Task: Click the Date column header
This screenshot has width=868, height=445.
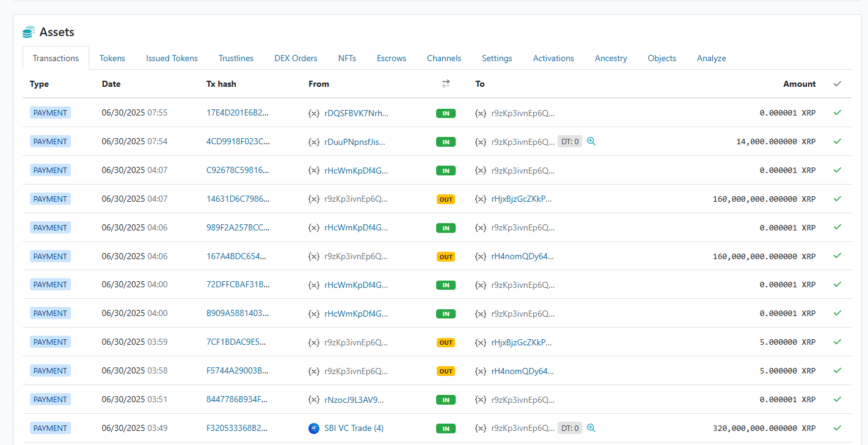Action: (111, 84)
